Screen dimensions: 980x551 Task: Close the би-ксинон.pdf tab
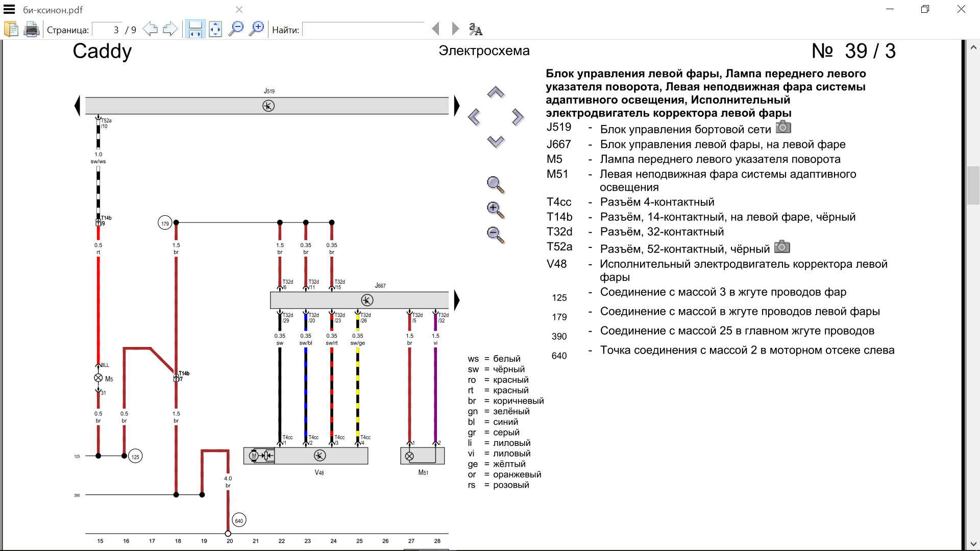[239, 9]
